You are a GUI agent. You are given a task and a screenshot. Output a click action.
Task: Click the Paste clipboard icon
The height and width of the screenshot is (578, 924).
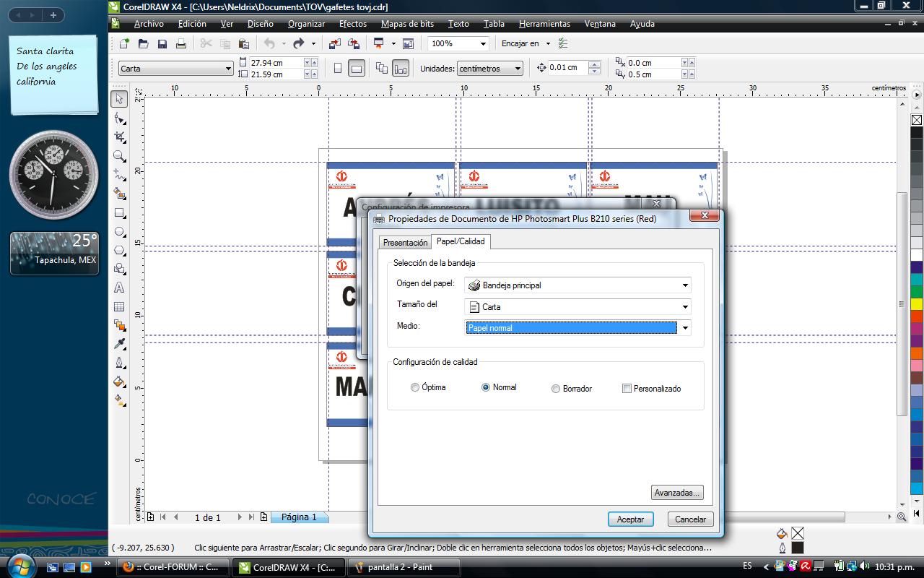click(244, 43)
